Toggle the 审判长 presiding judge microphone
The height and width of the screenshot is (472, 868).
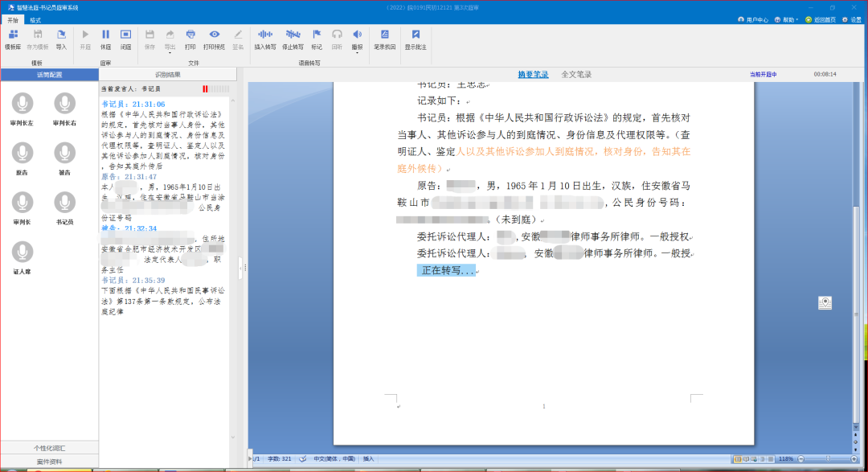[x=23, y=202]
